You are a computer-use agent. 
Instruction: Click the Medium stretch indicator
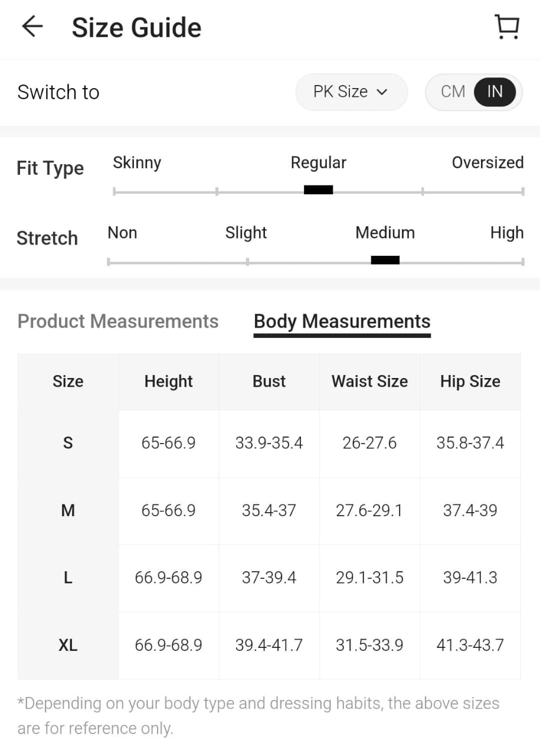(x=385, y=260)
